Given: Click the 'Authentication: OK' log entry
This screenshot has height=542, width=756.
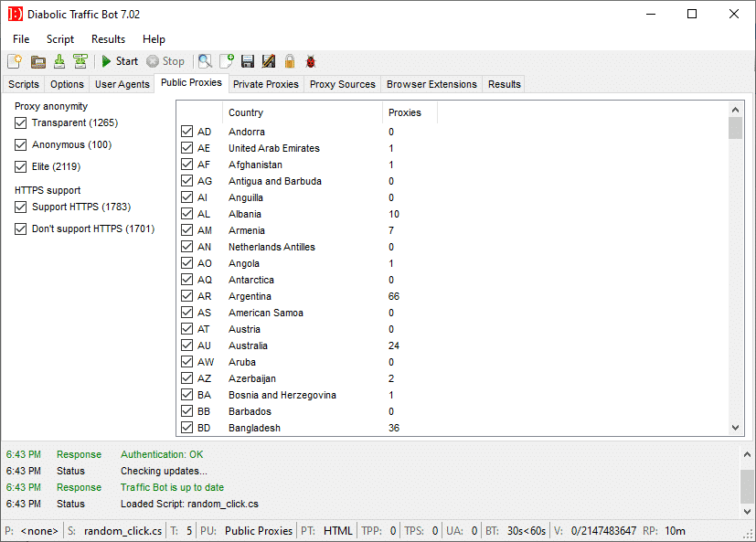Looking at the screenshot, I should 162,454.
